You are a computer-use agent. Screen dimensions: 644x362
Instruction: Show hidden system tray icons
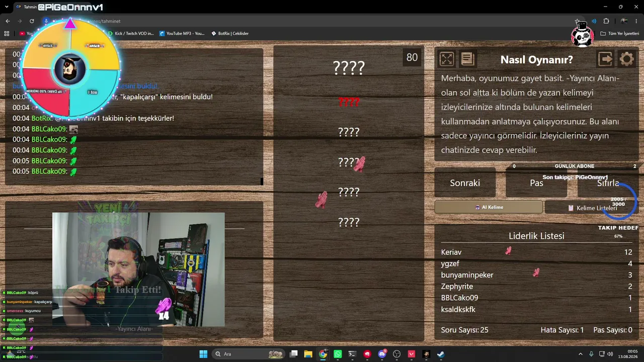580,354
